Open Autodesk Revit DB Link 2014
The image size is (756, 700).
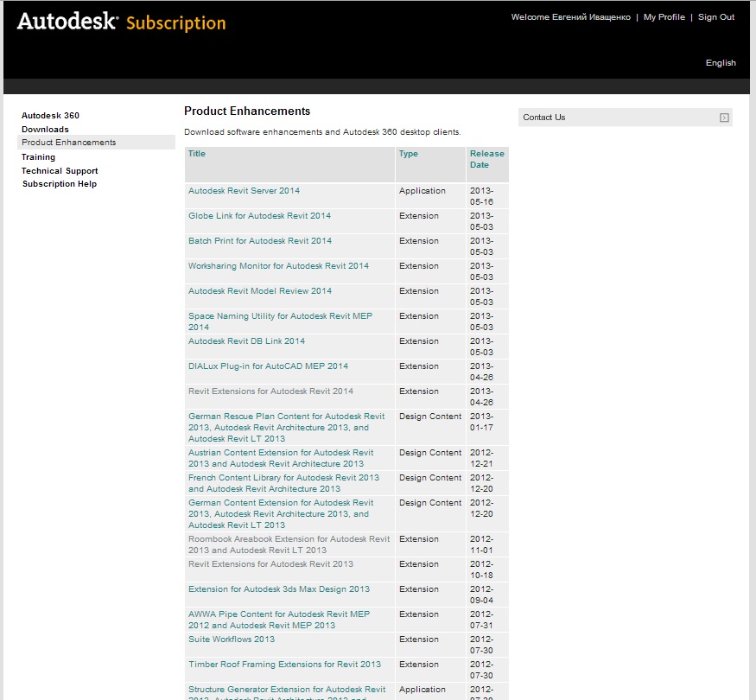point(246,340)
